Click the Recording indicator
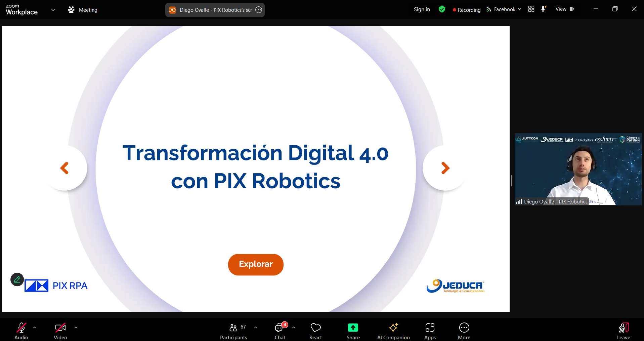 coord(467,10)
